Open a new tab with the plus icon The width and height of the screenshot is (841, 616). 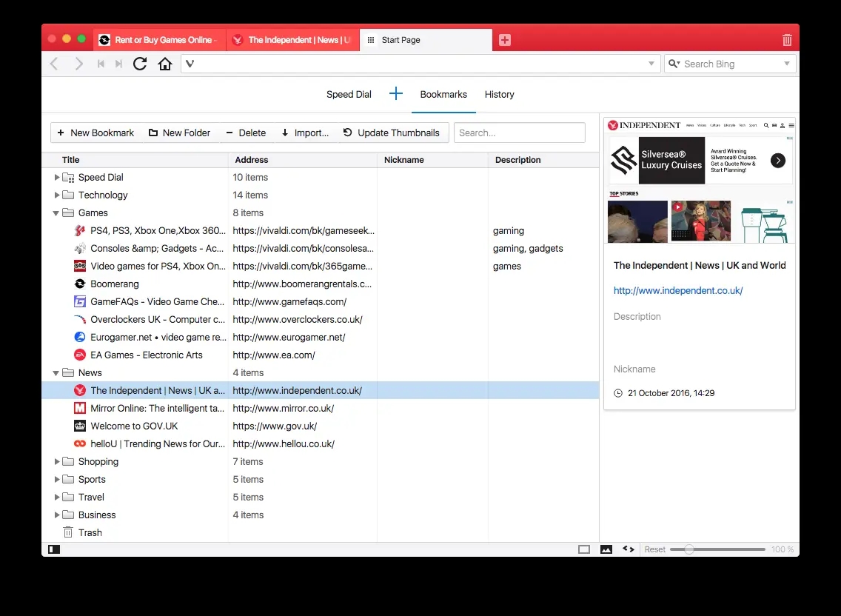click(x=505, y=40)
